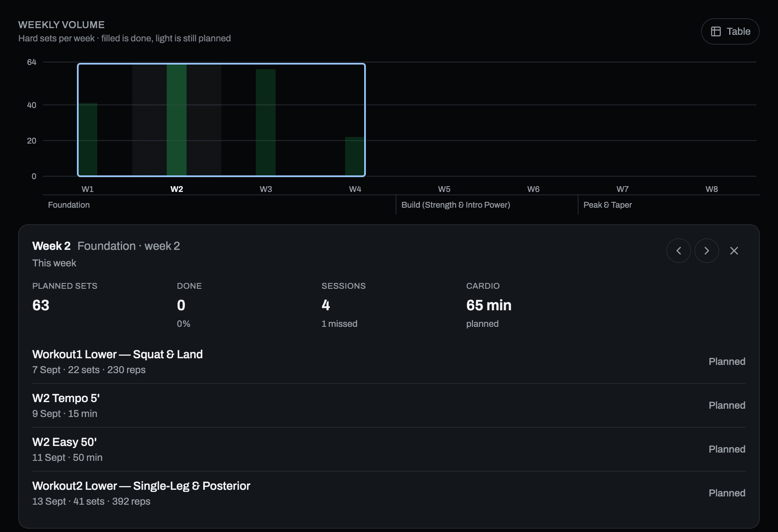Click Planned status for 7 Sept workout
The image size is (778, 532).
click(x=727, y=362)
